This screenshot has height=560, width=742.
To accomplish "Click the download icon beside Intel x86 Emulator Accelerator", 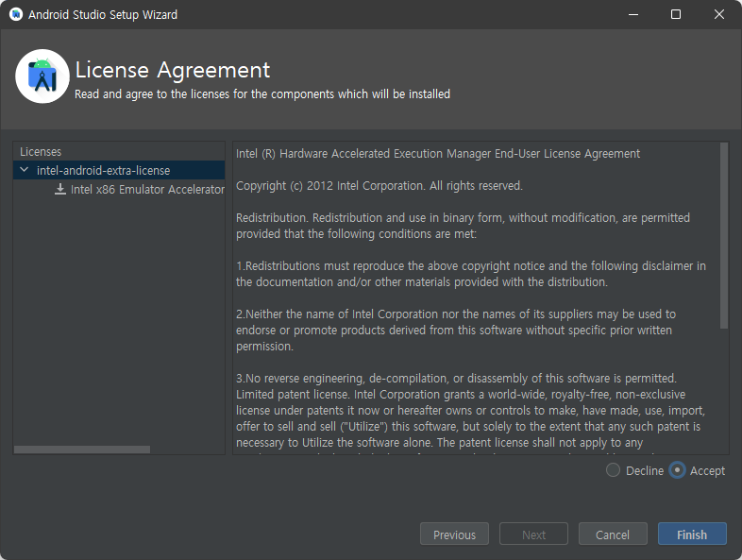I will pyautogui.click(x=60, y=190).
